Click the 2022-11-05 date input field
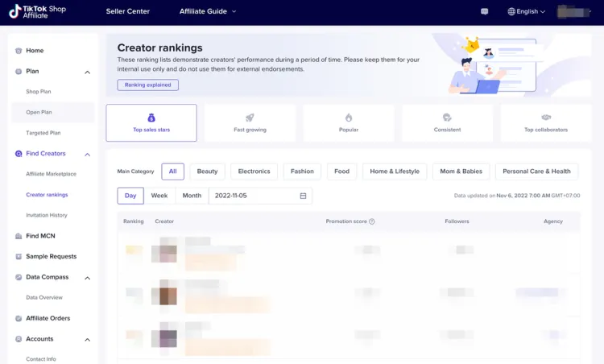 (x=260, y=196)
